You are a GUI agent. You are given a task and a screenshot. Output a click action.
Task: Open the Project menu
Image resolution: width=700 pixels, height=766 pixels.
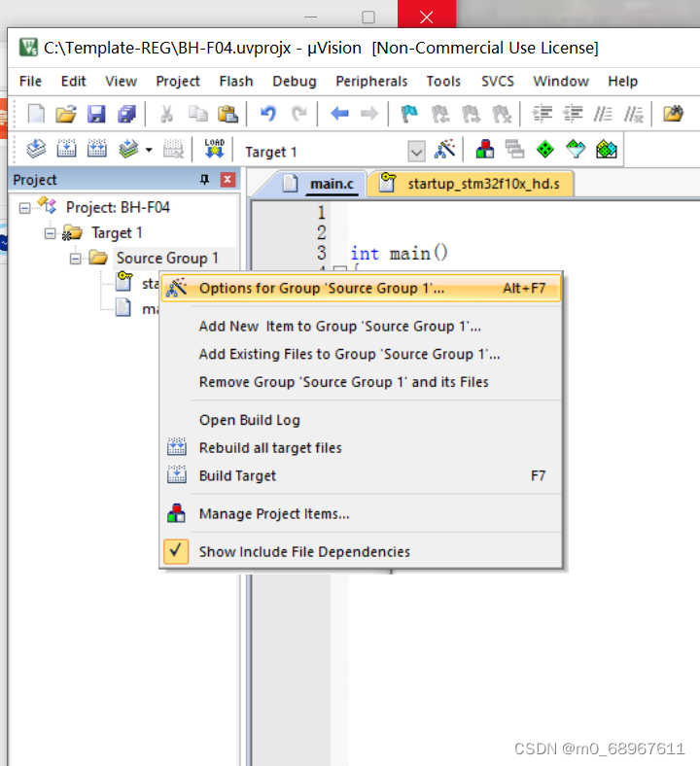click(x=178, y=81)
